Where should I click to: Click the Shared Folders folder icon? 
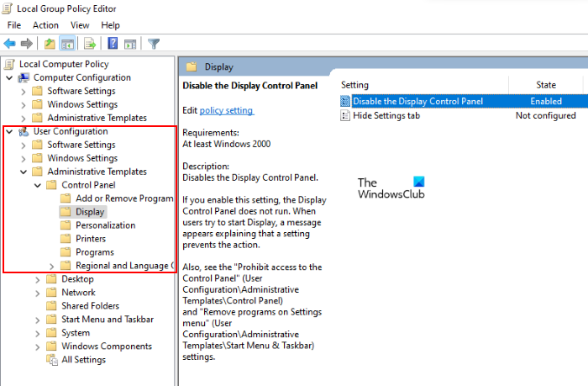[x=51, y=305]
